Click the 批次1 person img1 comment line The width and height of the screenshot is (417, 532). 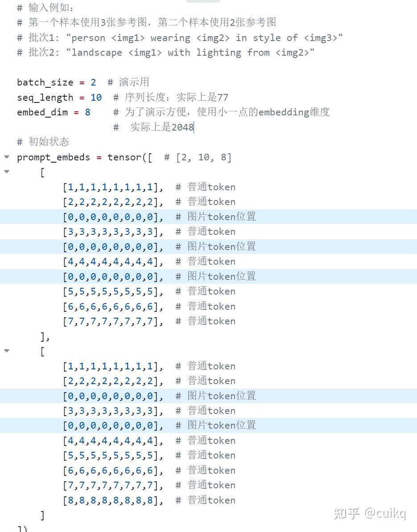tap(180, 37)
